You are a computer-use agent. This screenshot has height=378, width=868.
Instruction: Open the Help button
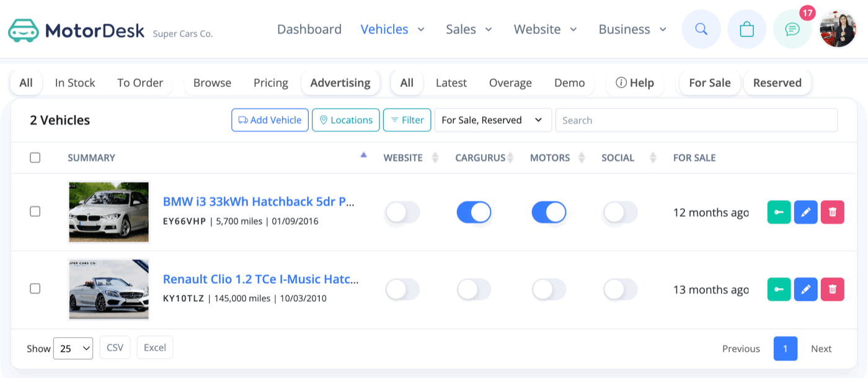[x=634, y=83]
